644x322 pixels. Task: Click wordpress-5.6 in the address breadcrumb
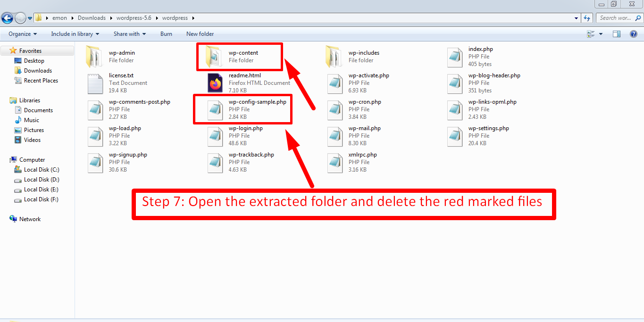(x=134, y=18)
